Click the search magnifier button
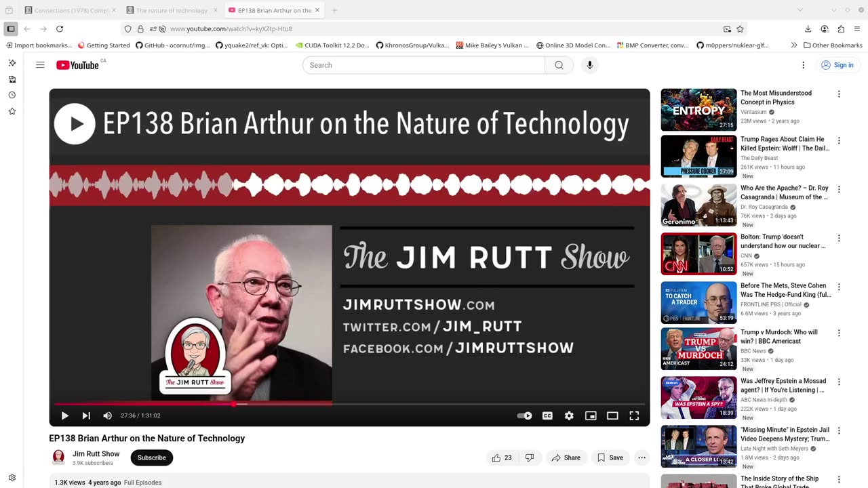Screen dimensions: 868x488 coord(559,65)
